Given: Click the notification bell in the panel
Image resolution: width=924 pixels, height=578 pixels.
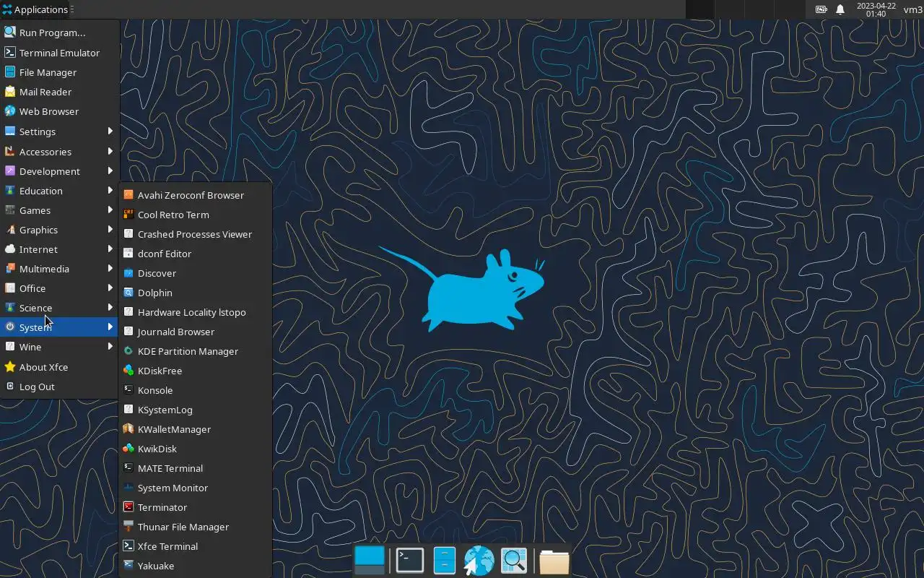Looking at the screenshot, I should point(840,9).
